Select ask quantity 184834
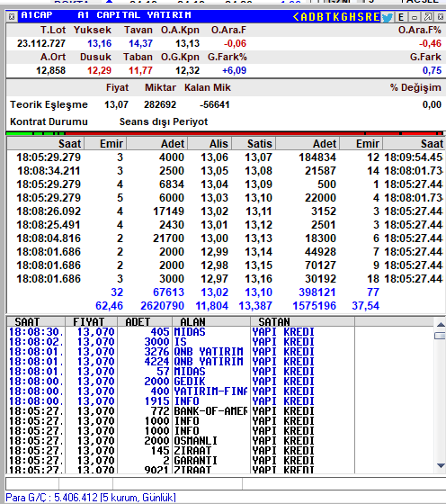Screen dimensions: 446x504 tap(317, 157)
